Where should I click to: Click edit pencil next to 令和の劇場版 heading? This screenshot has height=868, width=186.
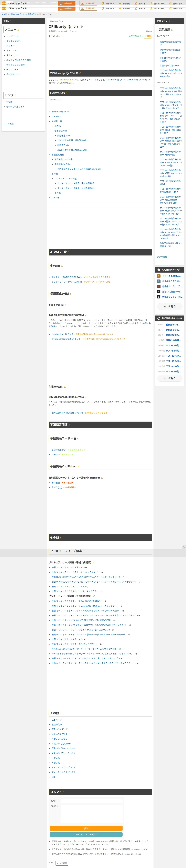pos(94,596)
